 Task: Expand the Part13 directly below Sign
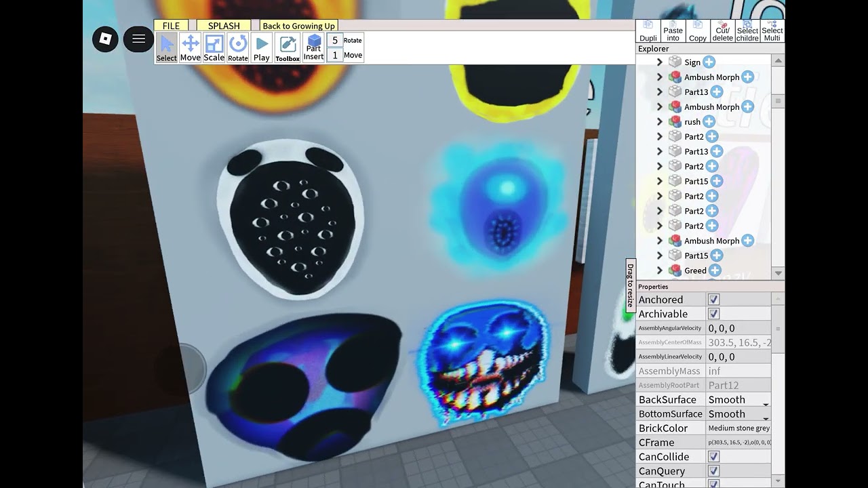point(659,92)
